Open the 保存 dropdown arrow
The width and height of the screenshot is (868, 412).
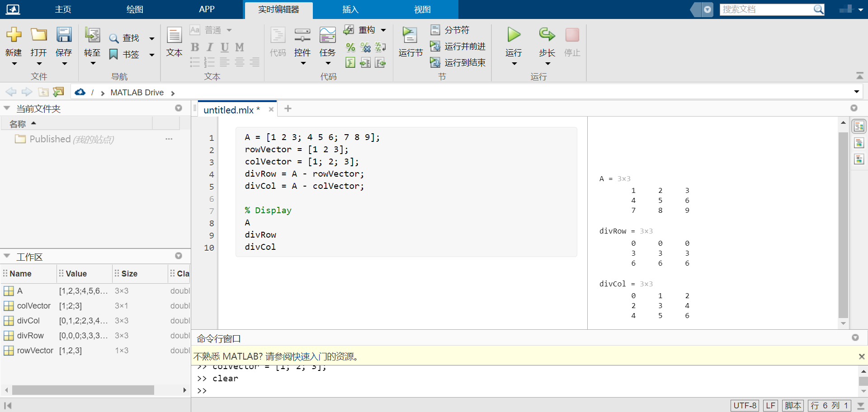point(64,64)
